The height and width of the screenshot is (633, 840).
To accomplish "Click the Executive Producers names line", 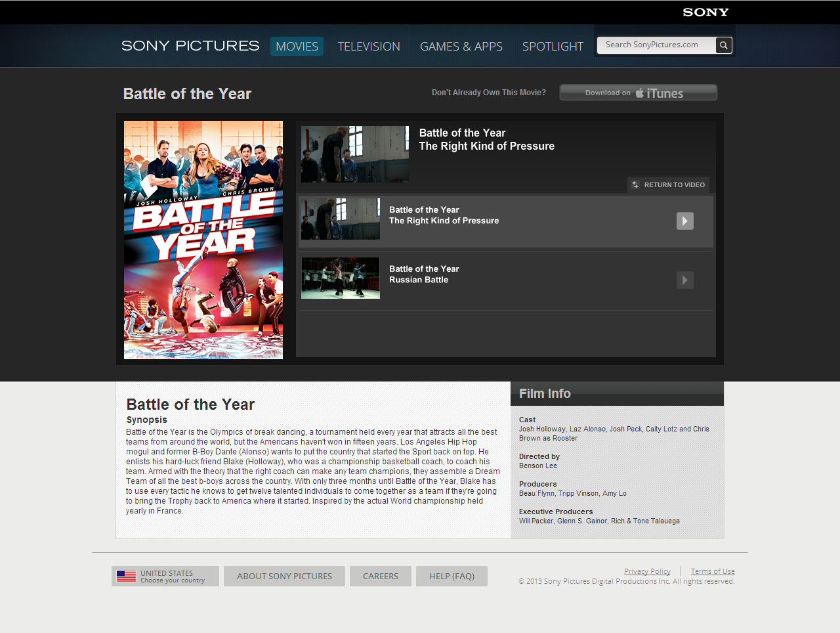I will (x=599, y=521).
